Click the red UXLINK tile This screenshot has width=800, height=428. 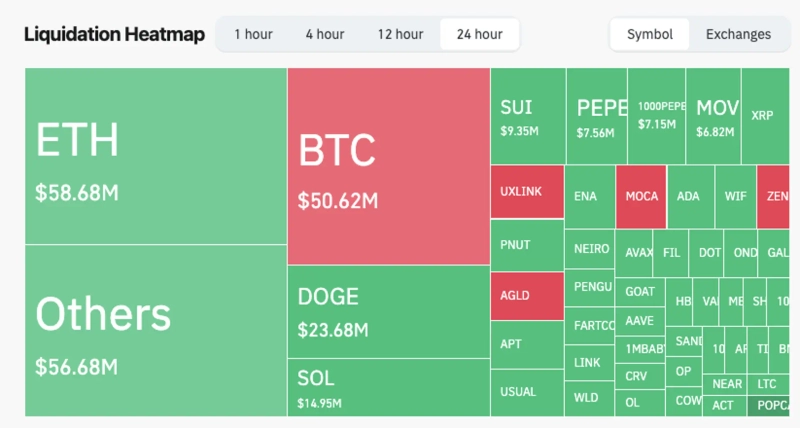coord(527,192)
